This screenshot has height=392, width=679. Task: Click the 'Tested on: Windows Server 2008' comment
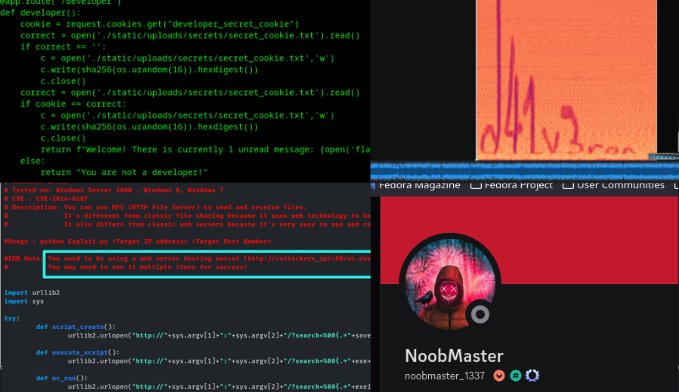point(114,190)
